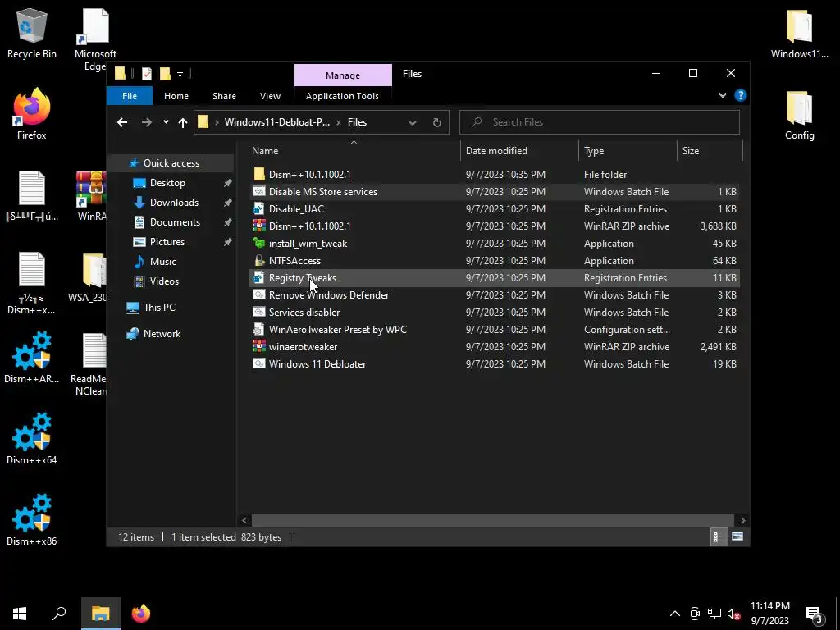Screen dimensions: 840x630
Task: Select the Disable MS Store services batch file
Action: 323,192
